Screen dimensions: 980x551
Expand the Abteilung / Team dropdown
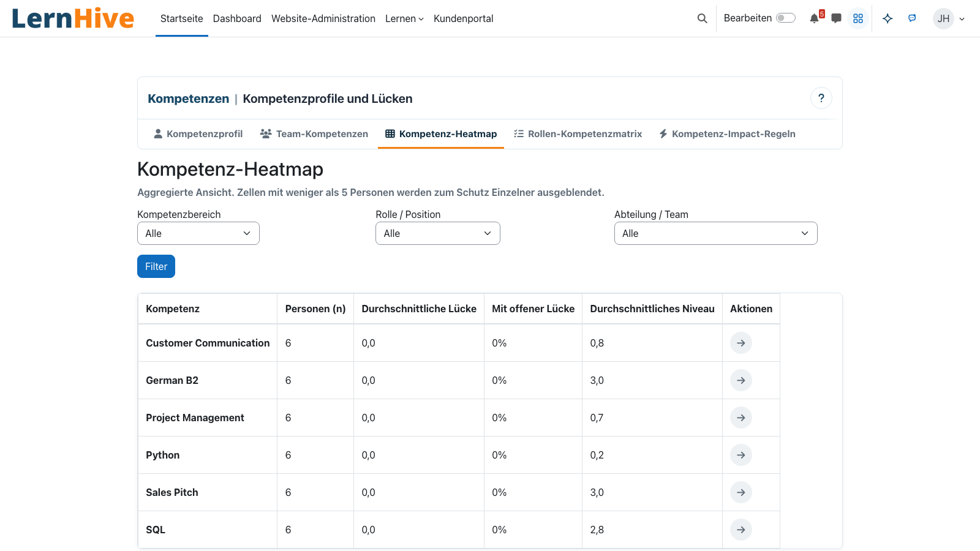[716, 233]
